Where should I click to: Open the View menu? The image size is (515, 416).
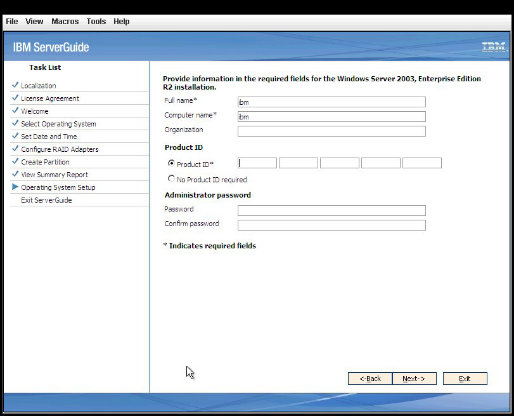(34, 21)
